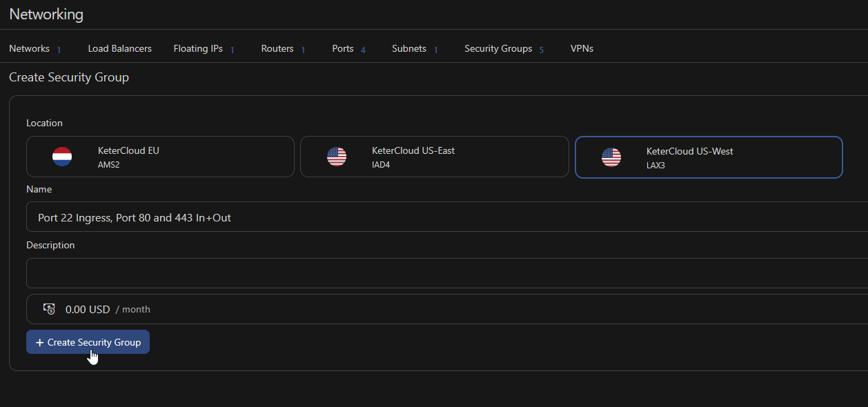Click the Netherlands flag icon
The width and height of the screenshot is (868, 407).
point(62,157)
